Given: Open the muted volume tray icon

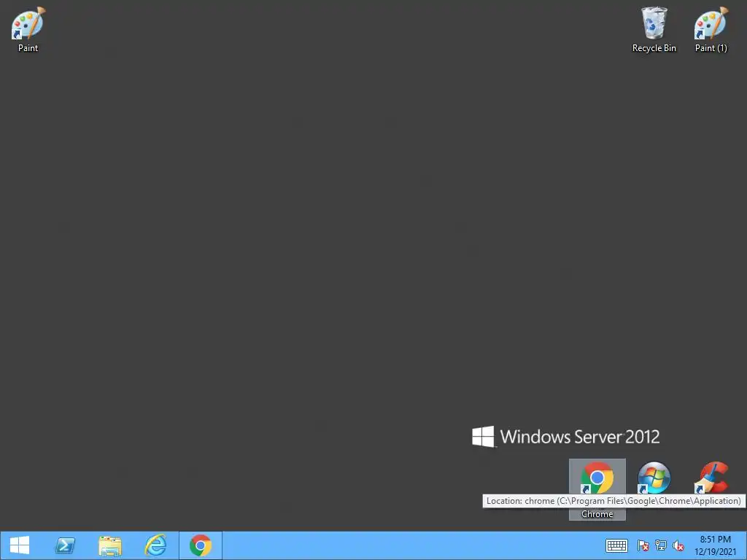Looking at the screenshot, I should click(x=678, y=545).
